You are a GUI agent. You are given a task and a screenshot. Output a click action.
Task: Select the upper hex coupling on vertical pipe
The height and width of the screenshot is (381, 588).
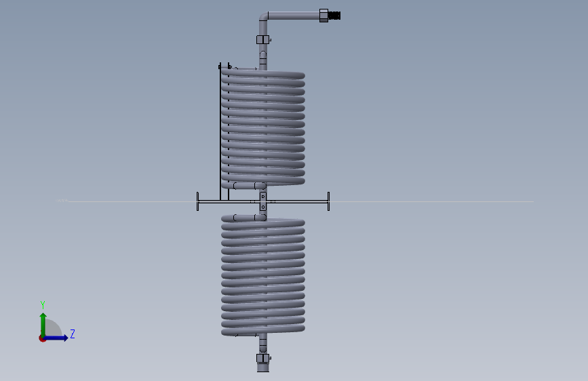click(x=263, y=39)
